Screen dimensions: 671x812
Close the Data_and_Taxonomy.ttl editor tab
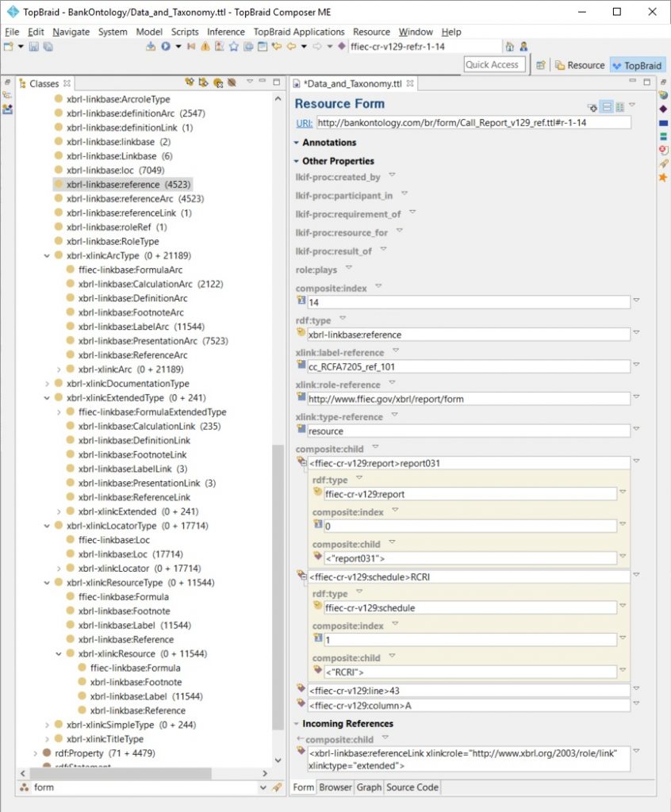pyautogui.click(x=410, y=83)
